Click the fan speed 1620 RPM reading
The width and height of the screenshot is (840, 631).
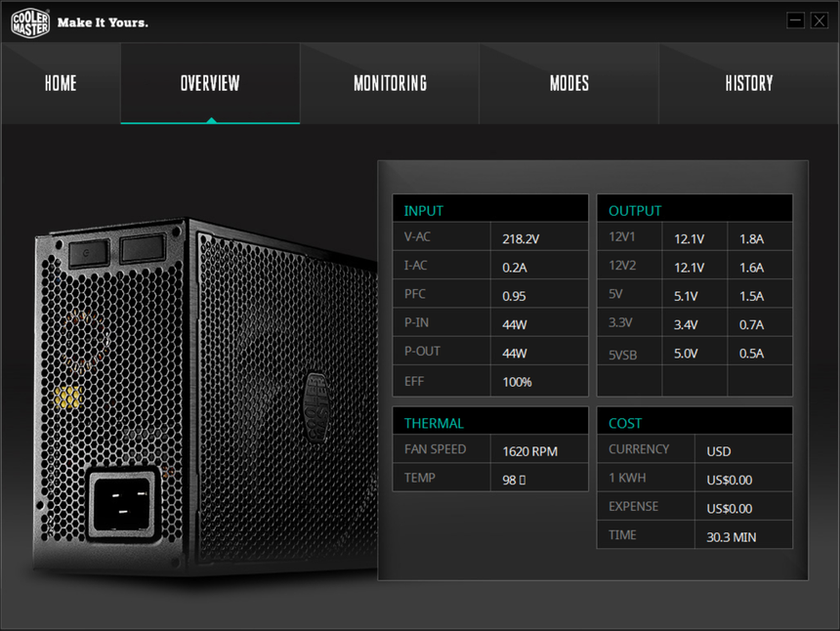(529, 451)
